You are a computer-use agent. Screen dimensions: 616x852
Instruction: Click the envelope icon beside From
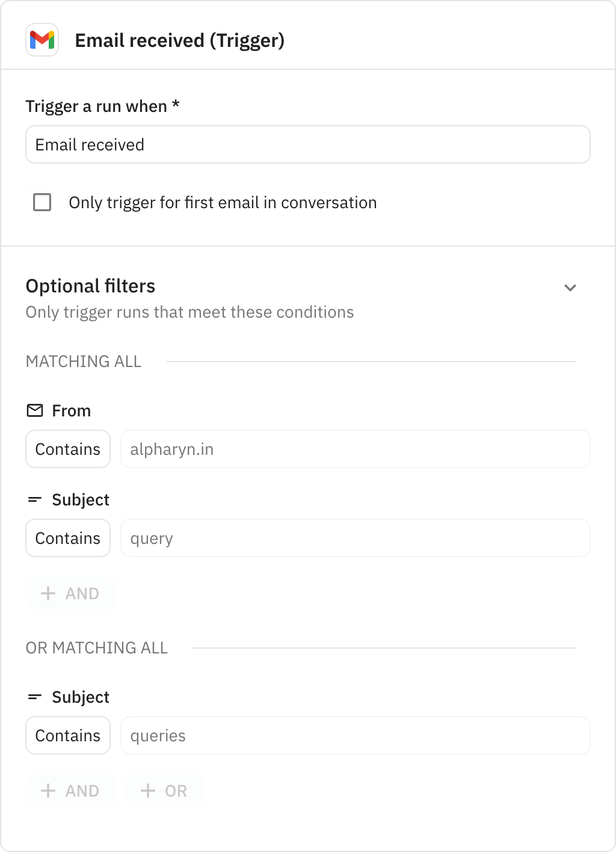tap(35, 410)
